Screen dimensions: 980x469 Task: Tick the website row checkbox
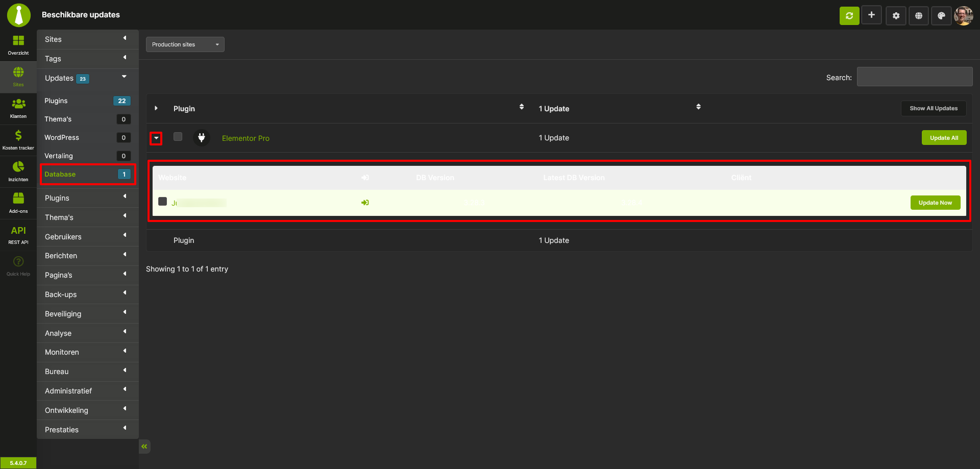(162, 202)
